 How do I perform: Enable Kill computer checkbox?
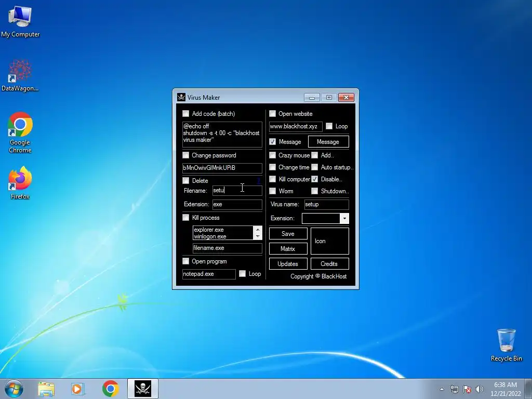tap(272, 179)
